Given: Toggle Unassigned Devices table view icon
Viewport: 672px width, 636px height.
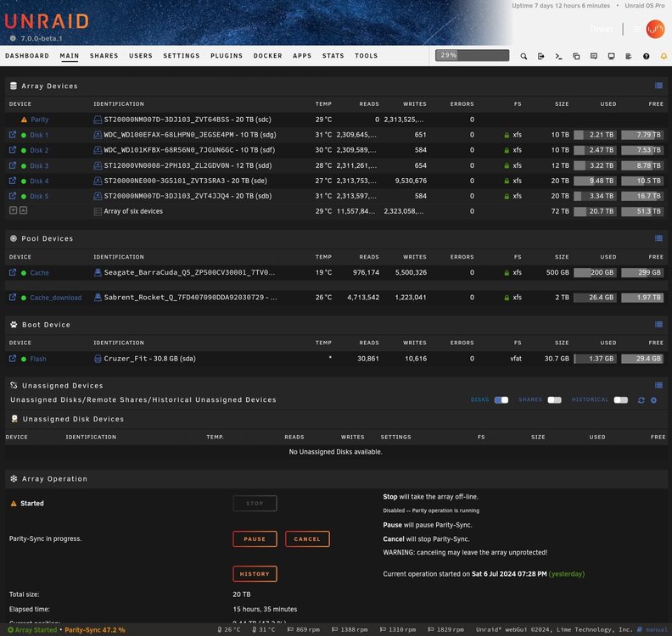Looking at the screenshot, I should pyautogui.click(x=658, y=385).
